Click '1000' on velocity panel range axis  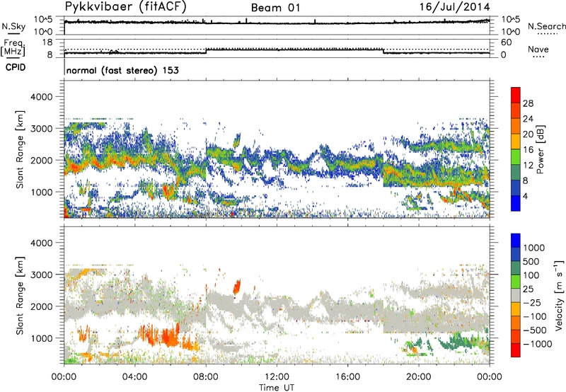click(41, 338)
